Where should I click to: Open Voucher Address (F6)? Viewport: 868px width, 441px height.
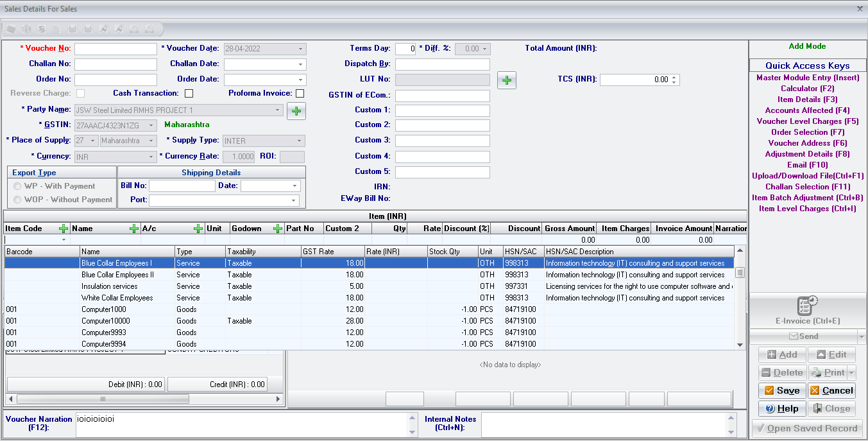click(x=808, y=143)
